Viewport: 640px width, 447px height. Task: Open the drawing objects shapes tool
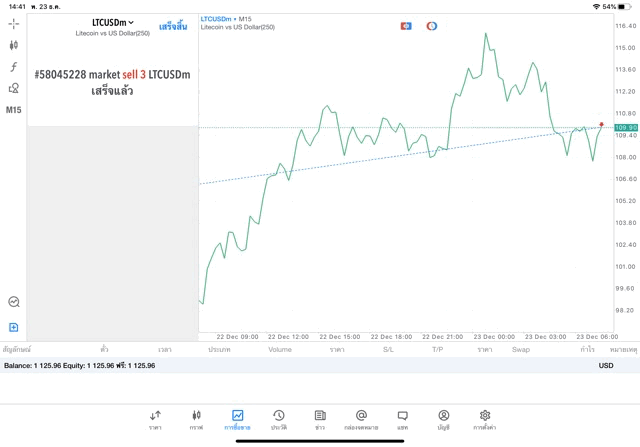pos(14,88)
